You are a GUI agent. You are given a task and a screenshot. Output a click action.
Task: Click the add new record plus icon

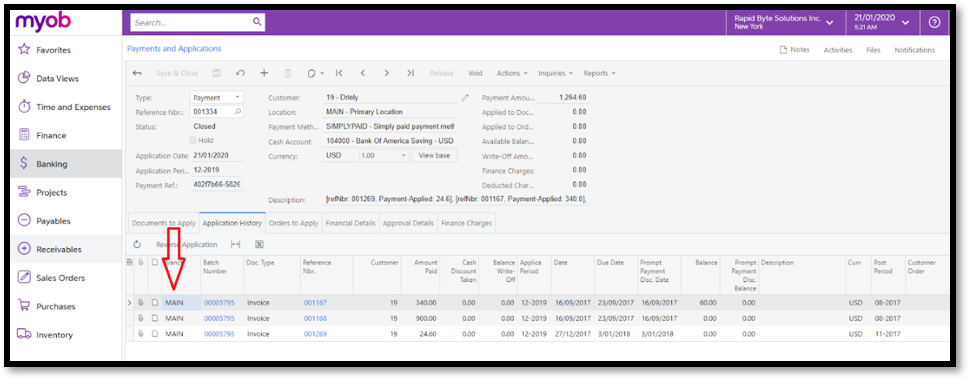(x=264, y=73)
